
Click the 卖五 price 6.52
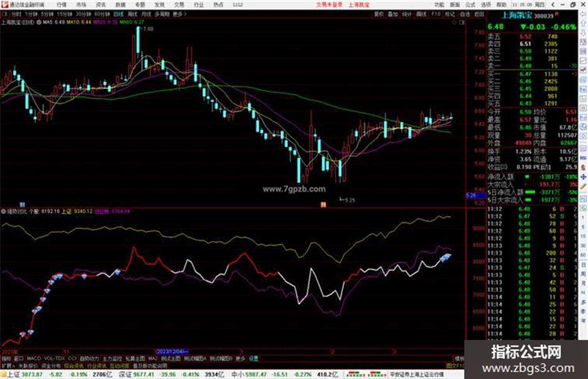[525, 37]
